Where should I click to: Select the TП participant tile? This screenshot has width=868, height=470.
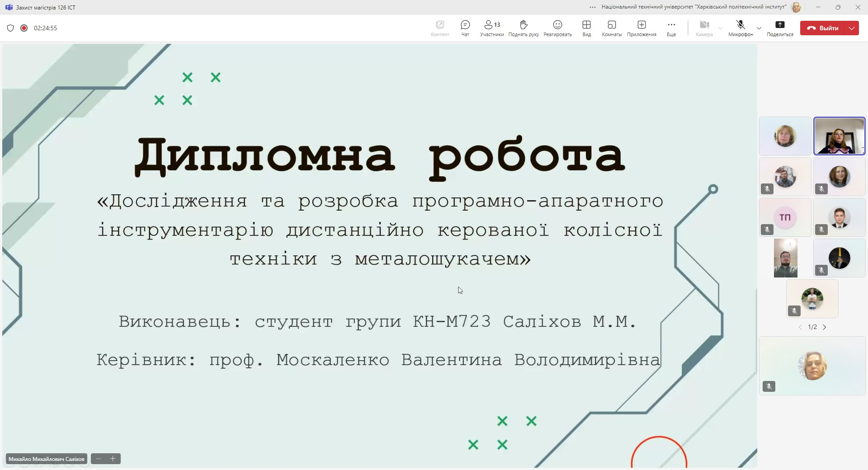[x=785, y=217]
